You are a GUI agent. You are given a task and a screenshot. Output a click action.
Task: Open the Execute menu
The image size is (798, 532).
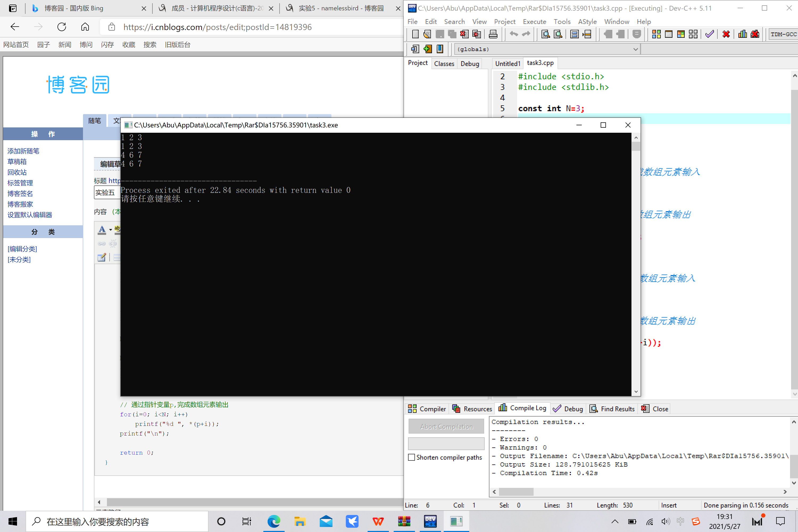pyautogui.click(x=534, y=22)
